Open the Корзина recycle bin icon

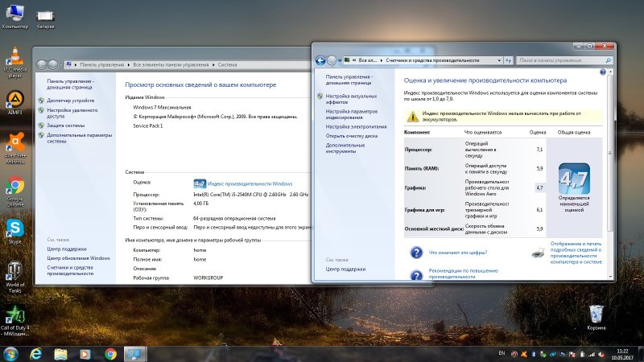[596, 315]
